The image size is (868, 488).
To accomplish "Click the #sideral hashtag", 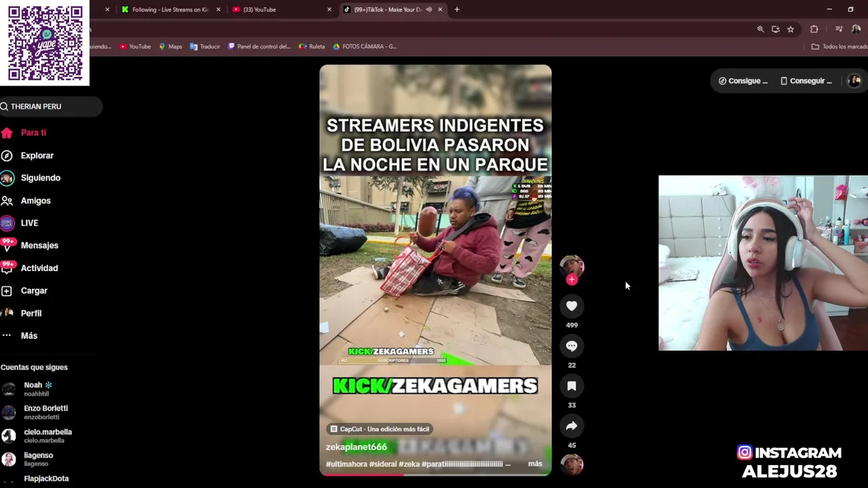I will pyautogui.click(x=383, y=464).
